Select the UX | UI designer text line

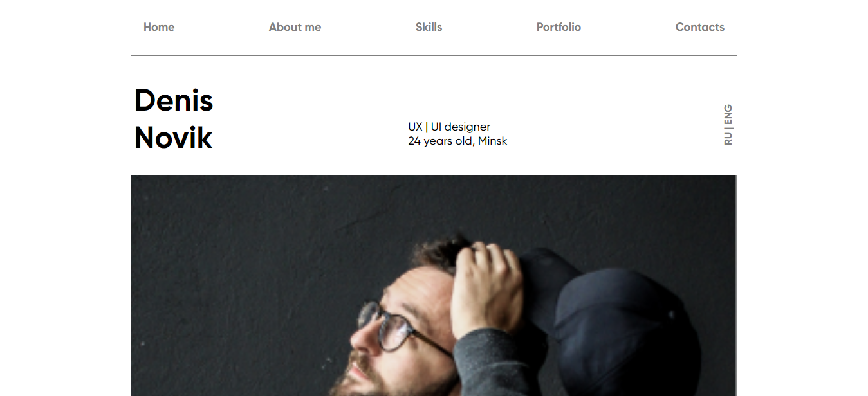(x=449, y=127)
